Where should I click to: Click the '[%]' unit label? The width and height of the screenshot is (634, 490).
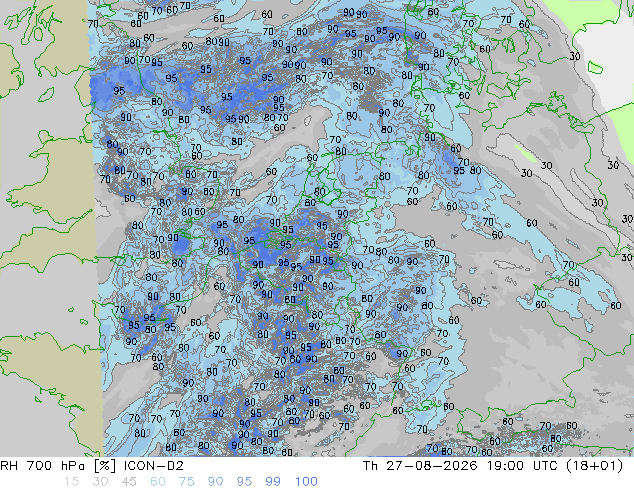[x=105, y=466]
